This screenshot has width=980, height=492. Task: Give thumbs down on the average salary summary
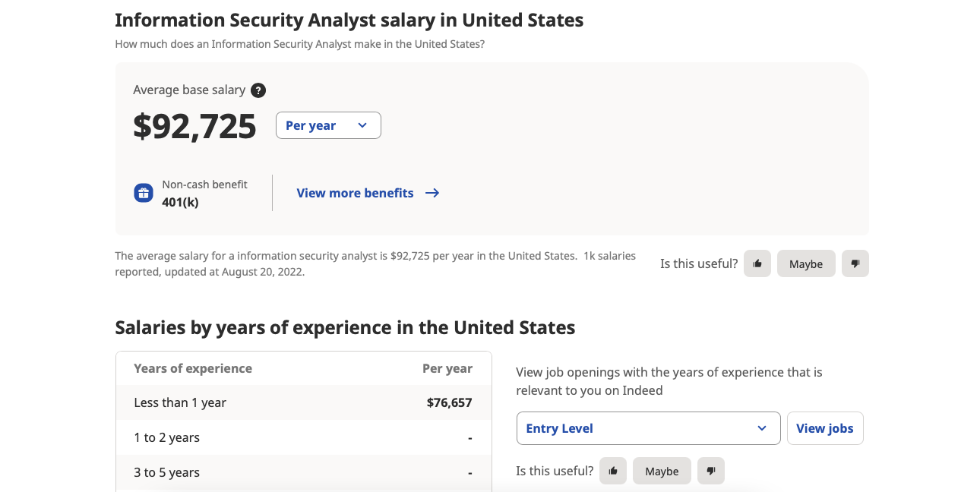[x=855, y=263]
